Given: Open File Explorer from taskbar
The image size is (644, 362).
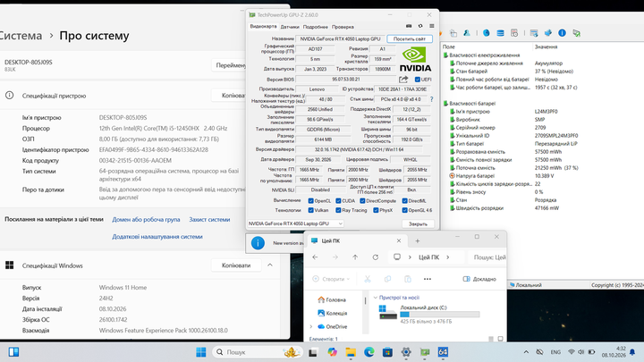Looking at the screenshot, I should pyautogui.click(x=351, y=352).
